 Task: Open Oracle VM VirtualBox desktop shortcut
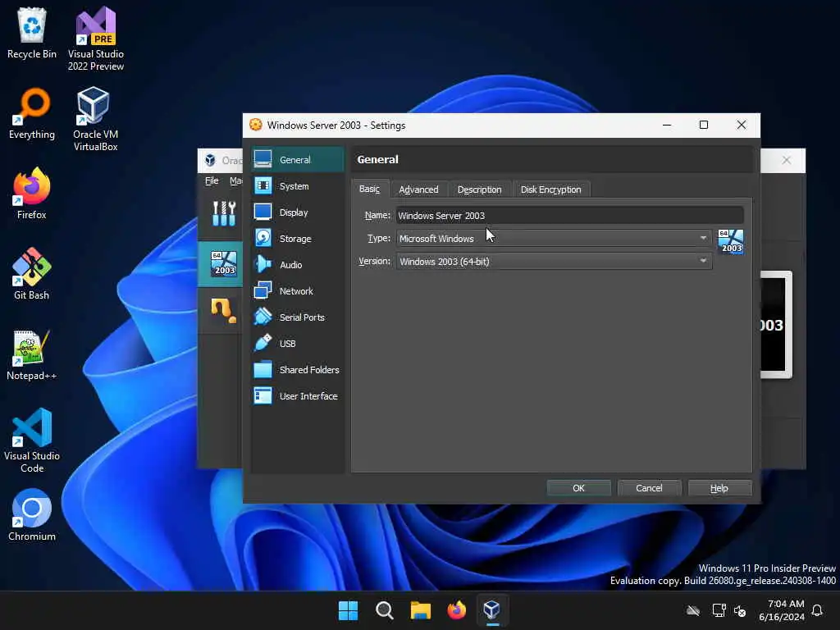[x=95, y=119]
